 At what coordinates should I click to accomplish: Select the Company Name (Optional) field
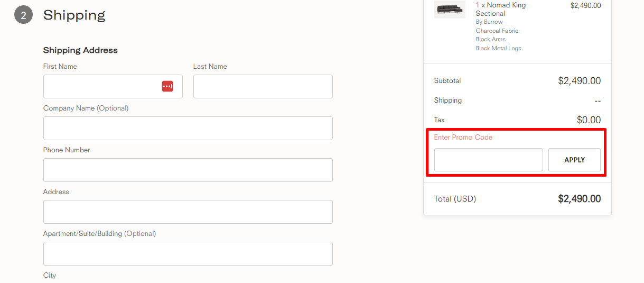pos(188,128)
